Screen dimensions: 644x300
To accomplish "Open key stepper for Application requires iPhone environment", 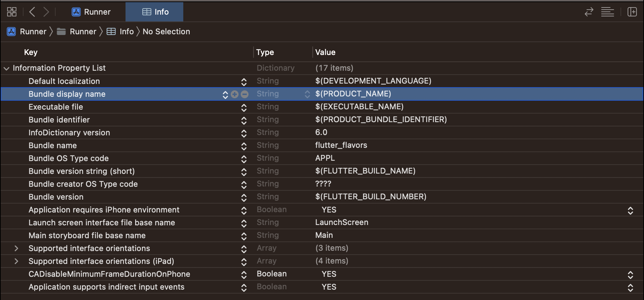I will click(x=244, y=210).
